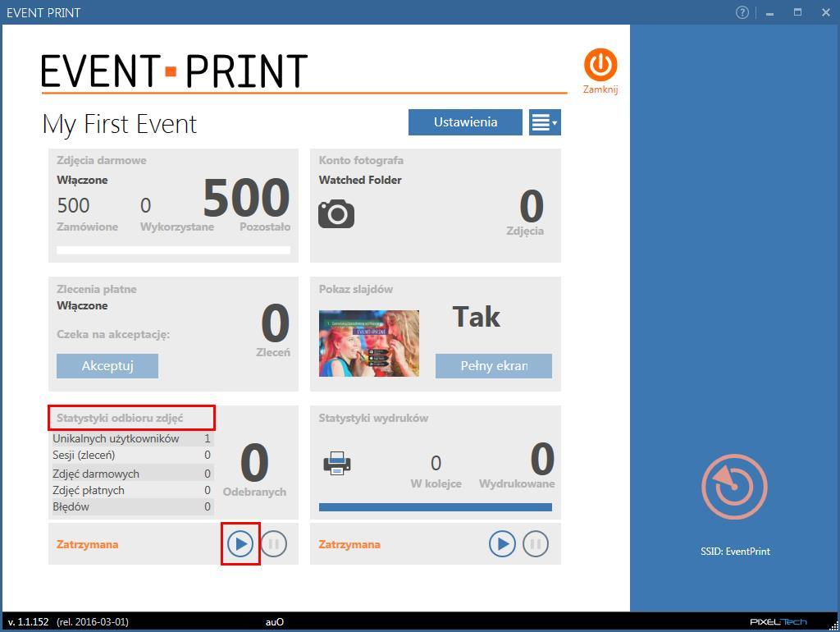The height and width of the screenshot is (632, 840).
Task: Open slideshow with Pełny ekran button
Action: (493, 365)
